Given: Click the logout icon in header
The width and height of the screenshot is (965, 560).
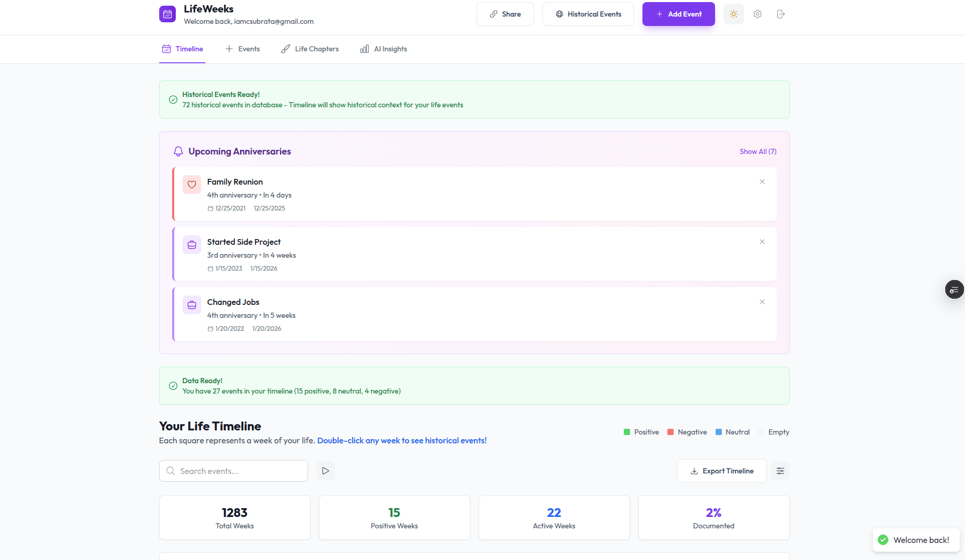Looking at the screenshot, I should click(x=780, y=14).
